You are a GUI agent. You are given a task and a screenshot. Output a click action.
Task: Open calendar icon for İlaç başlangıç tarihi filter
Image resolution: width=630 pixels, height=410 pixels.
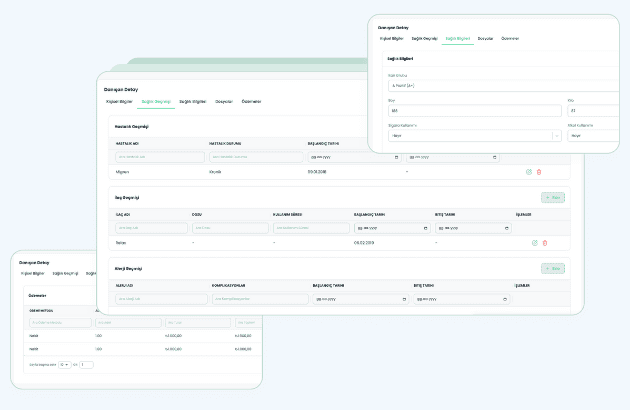(424, 228)
